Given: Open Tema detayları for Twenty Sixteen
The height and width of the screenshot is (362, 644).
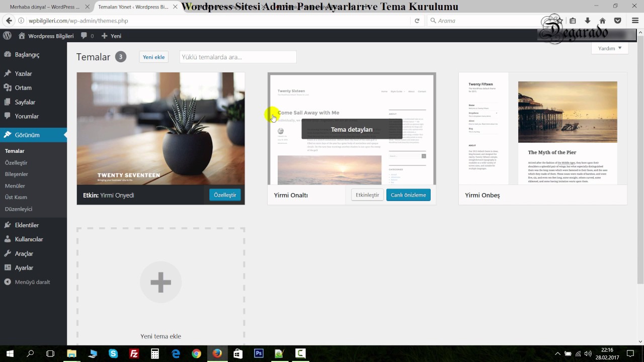Looking at the screenshot, I should [x=352, y=129].
